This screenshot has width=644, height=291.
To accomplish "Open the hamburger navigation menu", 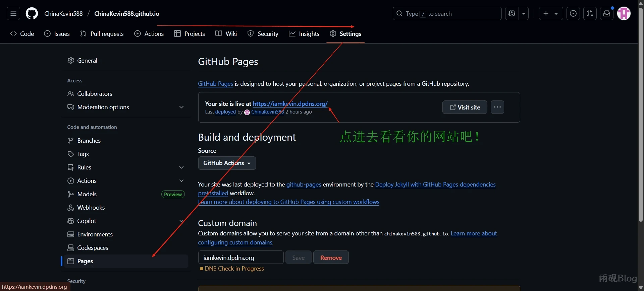I will tap(13, 14).
